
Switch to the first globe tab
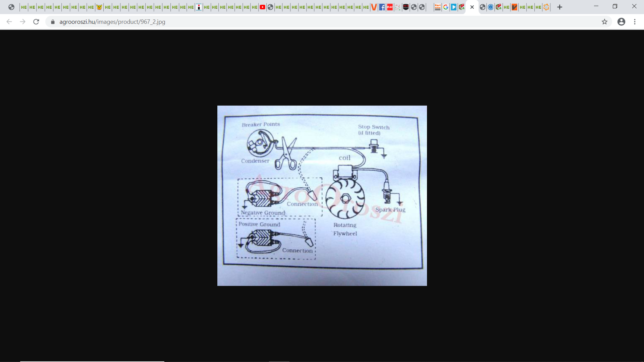coord(11,7)
